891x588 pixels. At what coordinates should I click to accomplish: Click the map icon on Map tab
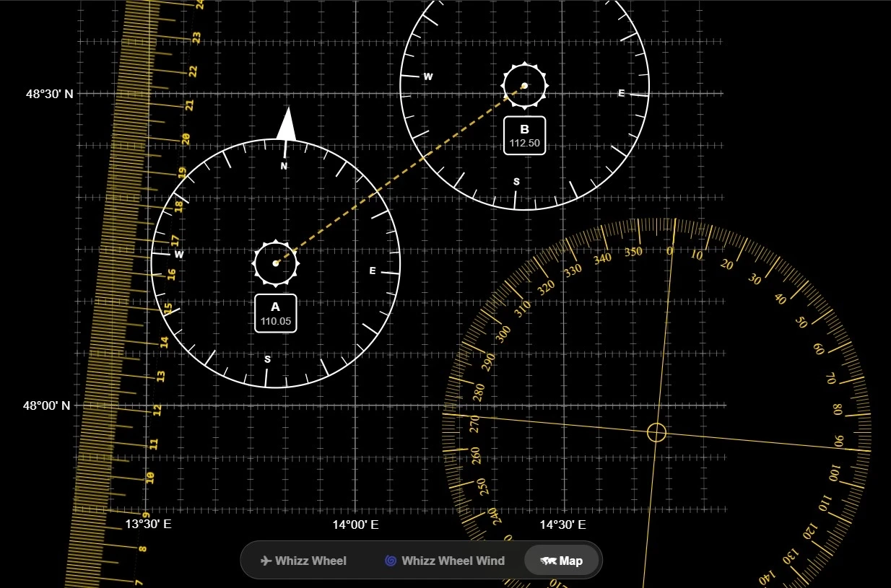tap(548, 561)
